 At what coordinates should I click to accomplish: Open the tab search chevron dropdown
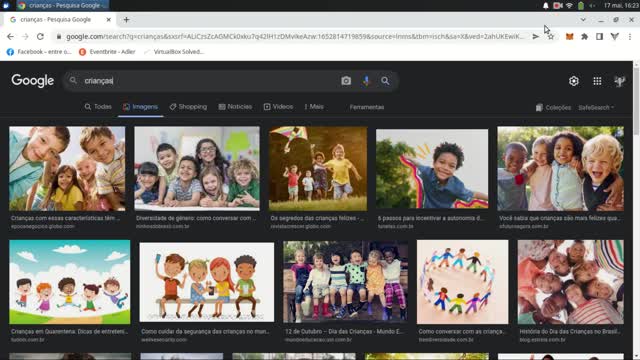(x=583, y=20)
